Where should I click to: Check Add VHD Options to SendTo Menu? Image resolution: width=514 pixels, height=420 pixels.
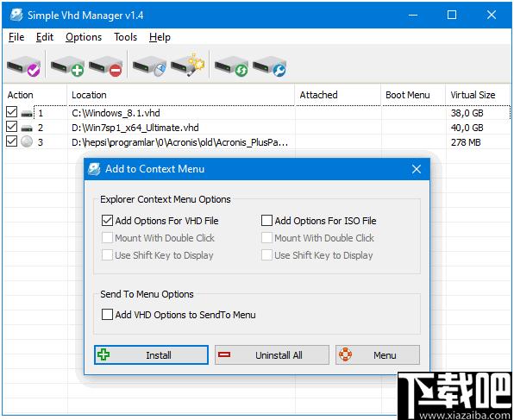click(107, 315)
